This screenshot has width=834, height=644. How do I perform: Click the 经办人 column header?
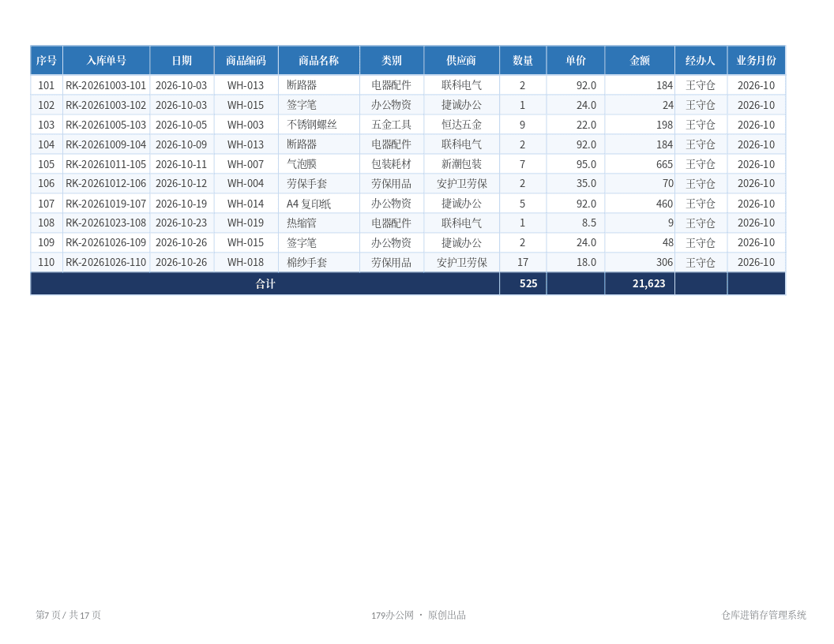click(x=701, y=61)
